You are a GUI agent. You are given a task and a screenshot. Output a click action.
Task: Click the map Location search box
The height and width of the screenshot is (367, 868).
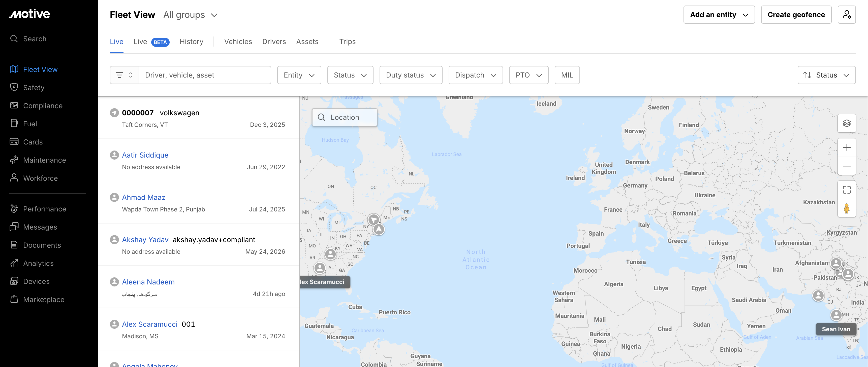344,117
